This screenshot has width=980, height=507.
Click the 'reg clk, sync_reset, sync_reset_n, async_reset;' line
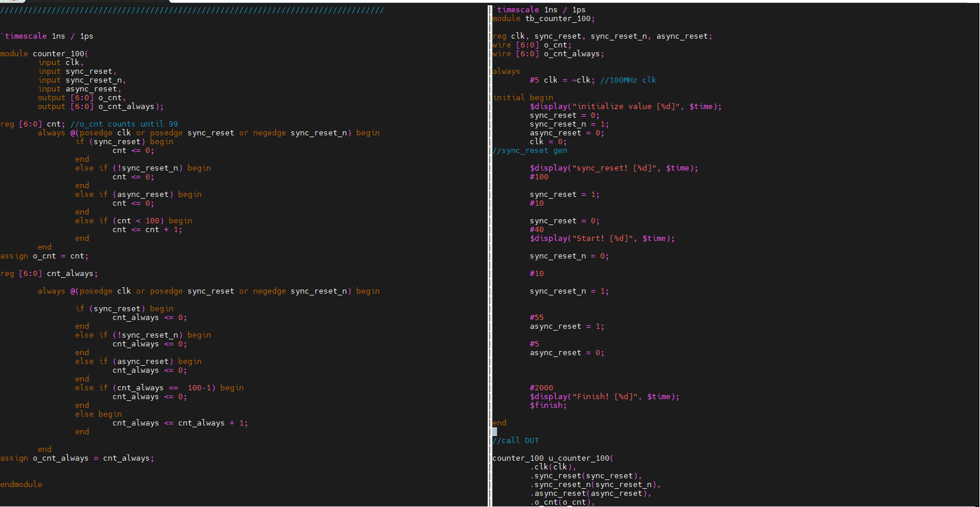click(x=603, y=36)
